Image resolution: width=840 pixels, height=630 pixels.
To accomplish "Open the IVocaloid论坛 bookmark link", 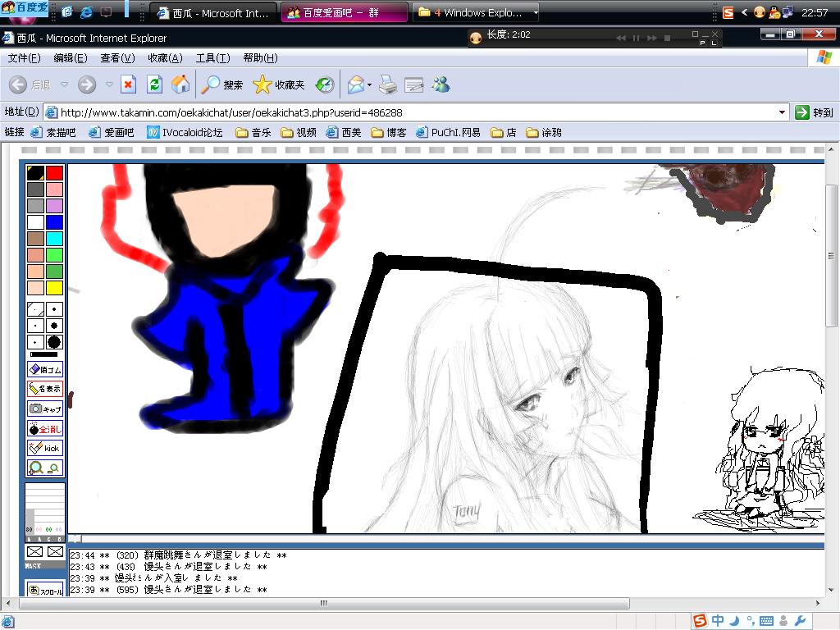I will [x=185, y=132].
